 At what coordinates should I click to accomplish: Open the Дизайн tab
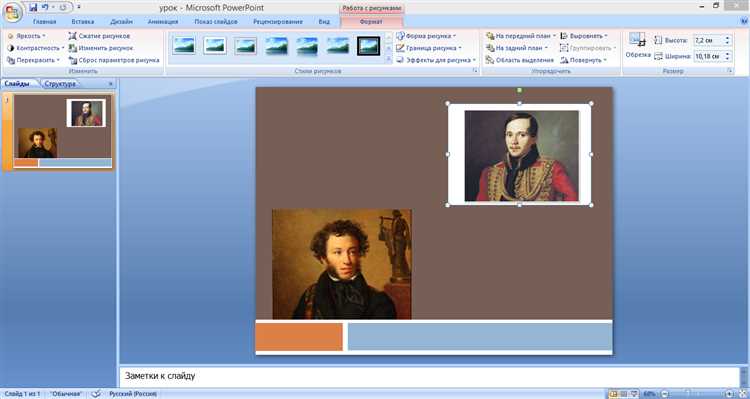(x=121, y=22)
